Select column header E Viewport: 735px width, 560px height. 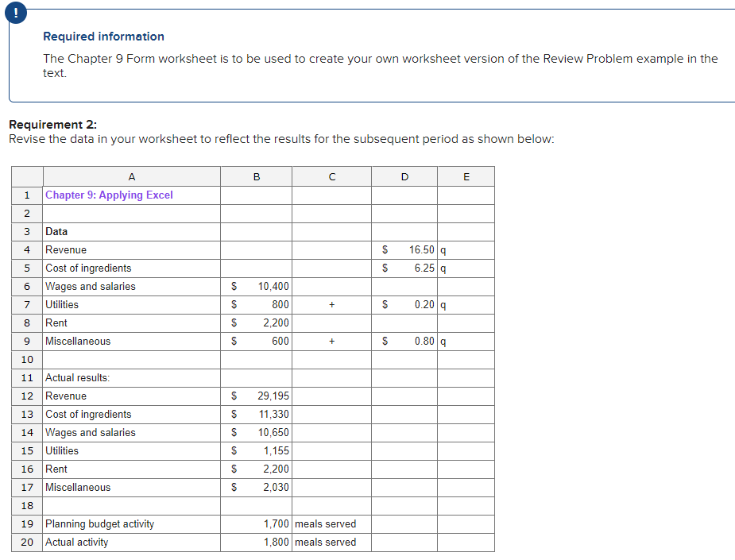[x=466, y=176]
